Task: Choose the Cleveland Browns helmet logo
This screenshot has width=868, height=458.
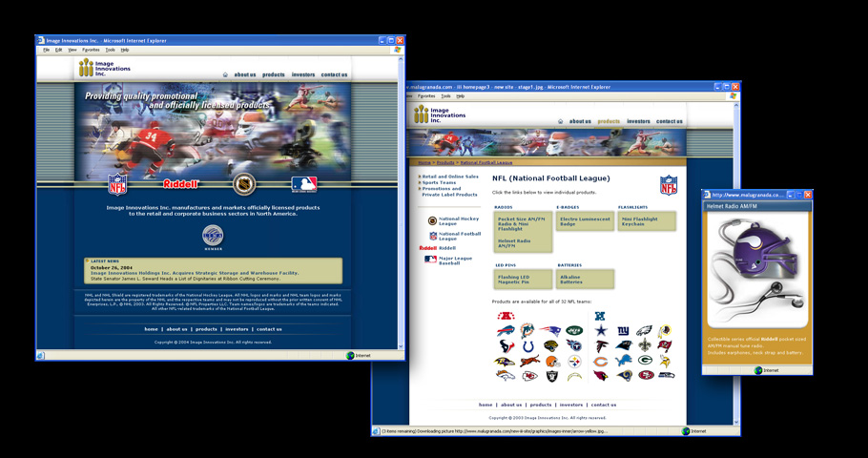Action: click(x=552, y=362)
